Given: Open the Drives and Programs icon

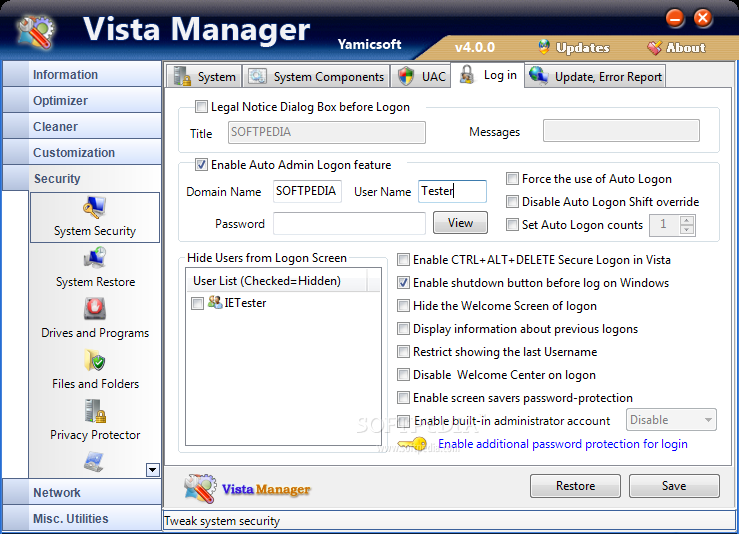Looking at the screenshot, I should click(x=95, y=309).
